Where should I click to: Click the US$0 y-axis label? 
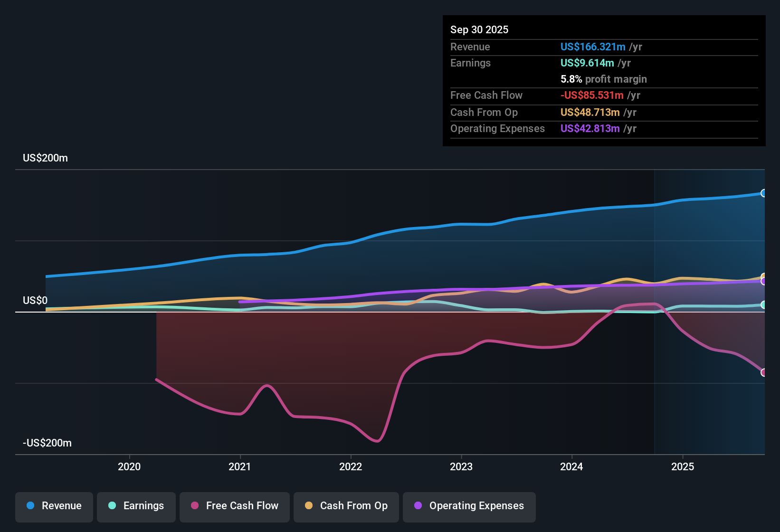35,300
